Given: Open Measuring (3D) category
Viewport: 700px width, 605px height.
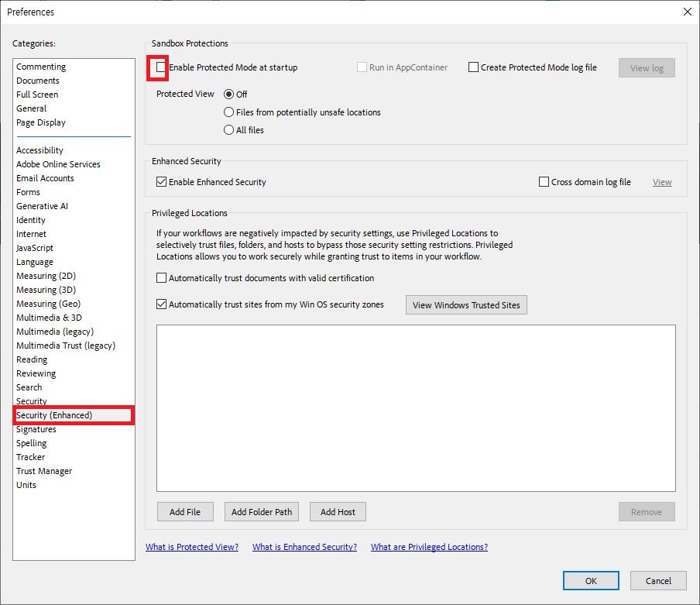Looking at the screenshot, I should pyautogui.click(x=46, y=289).
